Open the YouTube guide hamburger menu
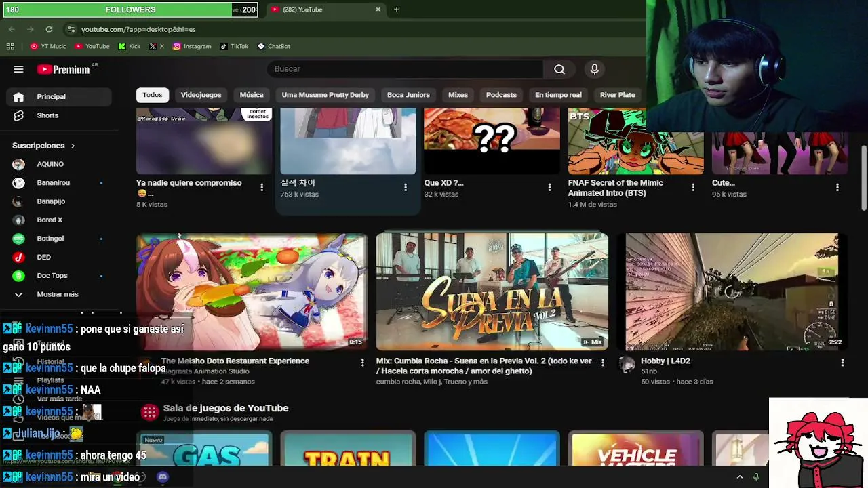This screenshot has width=868, height=488. tap(18, 69)
